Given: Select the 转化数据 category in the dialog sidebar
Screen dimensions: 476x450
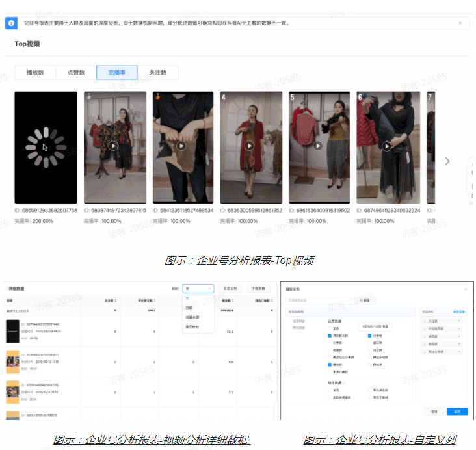Looking at the screenshot, I should pos(298,328).
